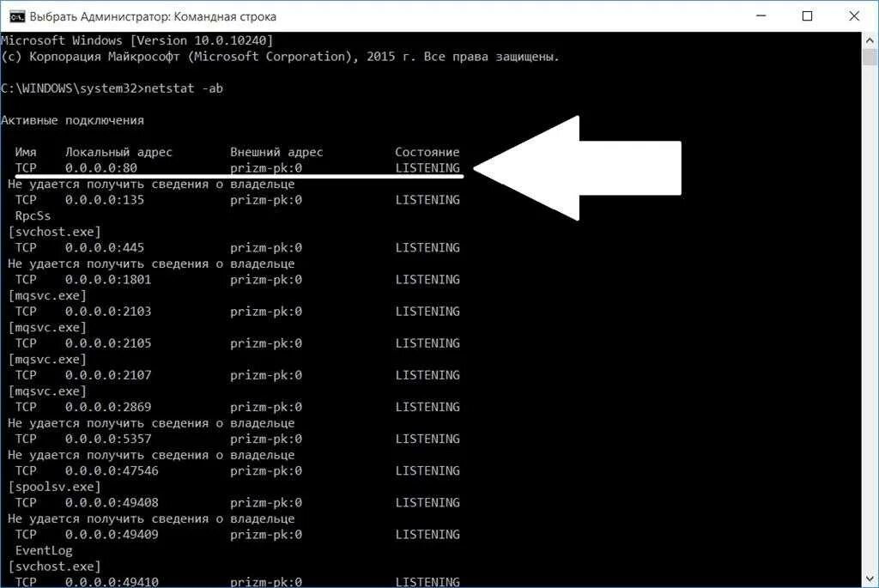
Task: Click the window title text 'Командная строка'
Action: tap(225, 17)
